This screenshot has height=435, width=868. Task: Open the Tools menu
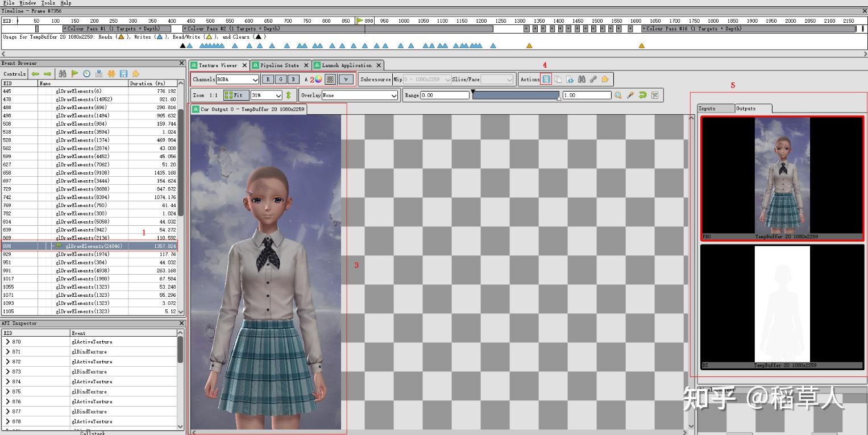48,3
